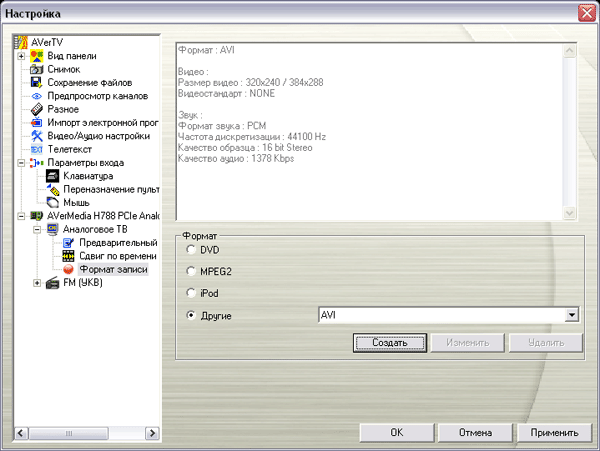
Task: Select the iPod format radio button
Action: [191, 293]
